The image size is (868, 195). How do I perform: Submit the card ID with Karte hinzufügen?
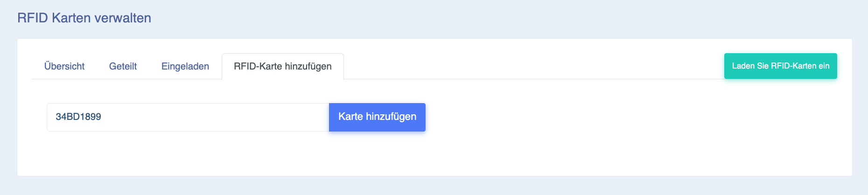pyautogui.click(x=377, y=117)
